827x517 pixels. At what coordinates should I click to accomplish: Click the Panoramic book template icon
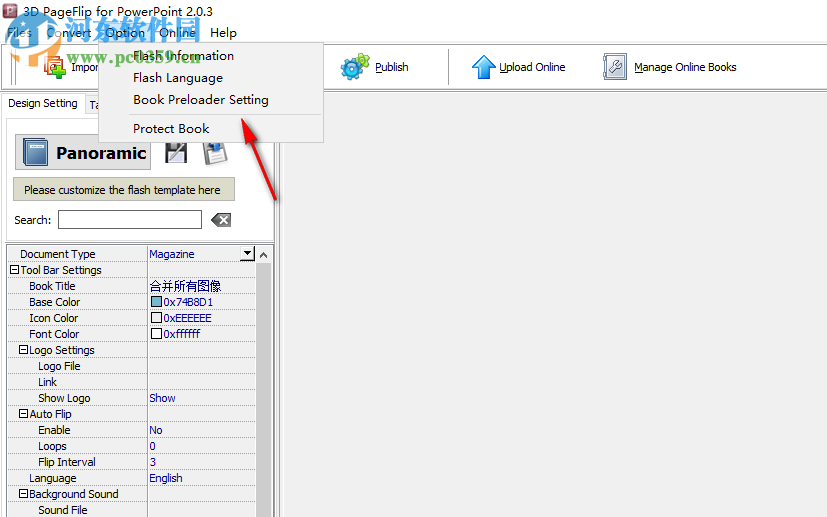(35, 152)
